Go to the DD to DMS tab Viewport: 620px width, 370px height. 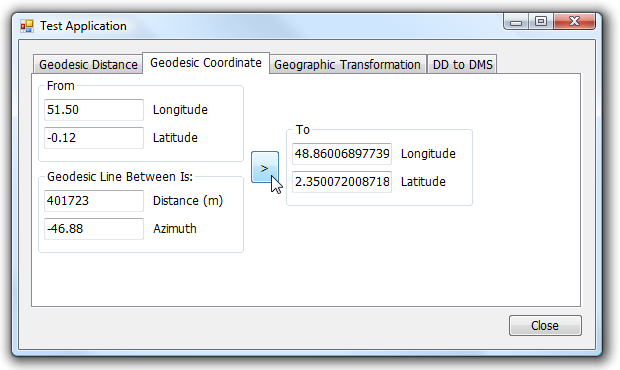[462, 64]
